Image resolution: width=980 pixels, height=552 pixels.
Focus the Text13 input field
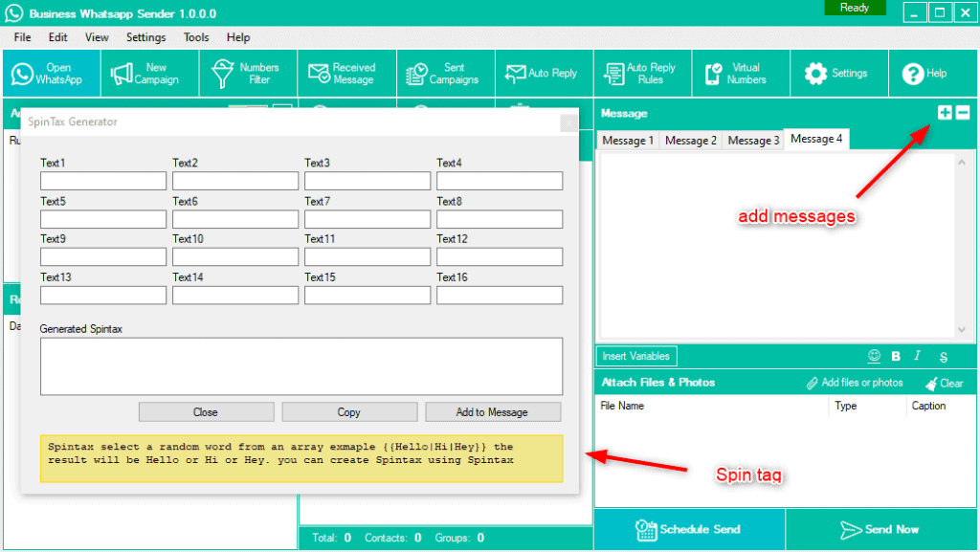103,296
